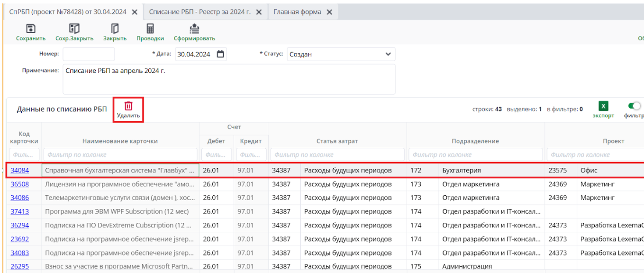
Task: Click card code link 37413
Action: point(20,211)
